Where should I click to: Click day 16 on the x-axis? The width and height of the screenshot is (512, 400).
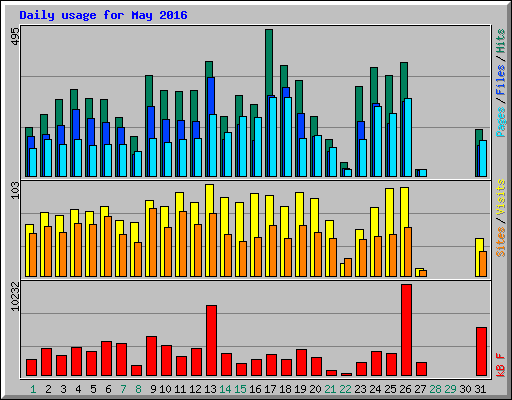click(255, 389)
